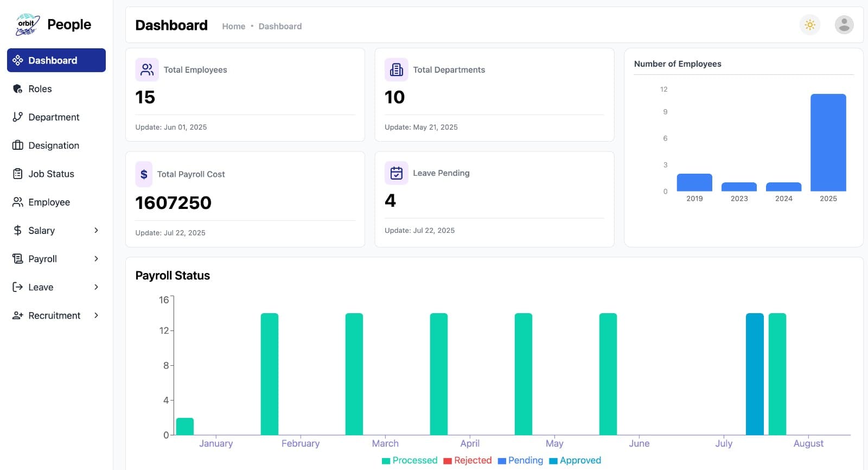
Task: Click the Home breadcrumb link
Action: tap(234, 26)
